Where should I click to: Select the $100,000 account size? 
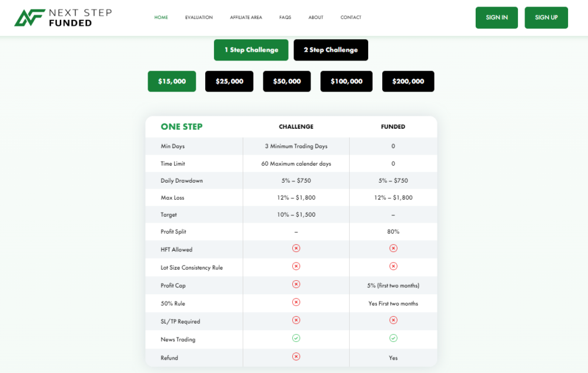pyautogui.click(x=346, y=81)
